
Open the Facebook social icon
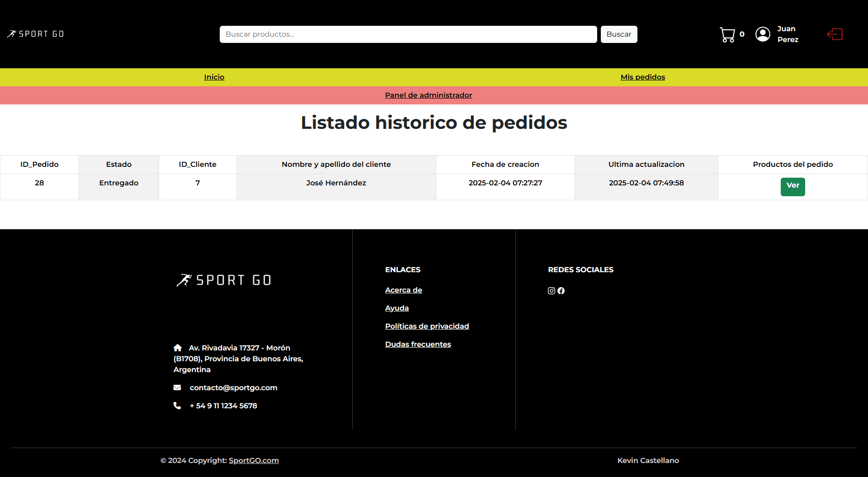point(561,291)
